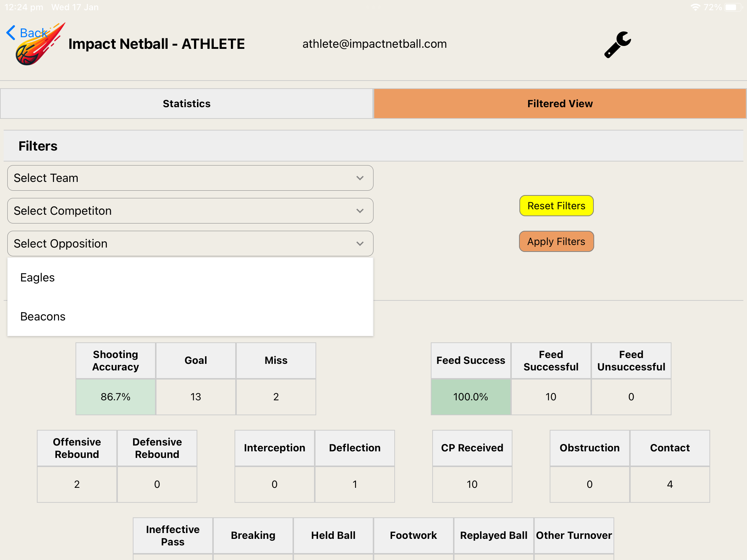
Task: Open the Select Competiton dropdown
Action: coord(190,211)
